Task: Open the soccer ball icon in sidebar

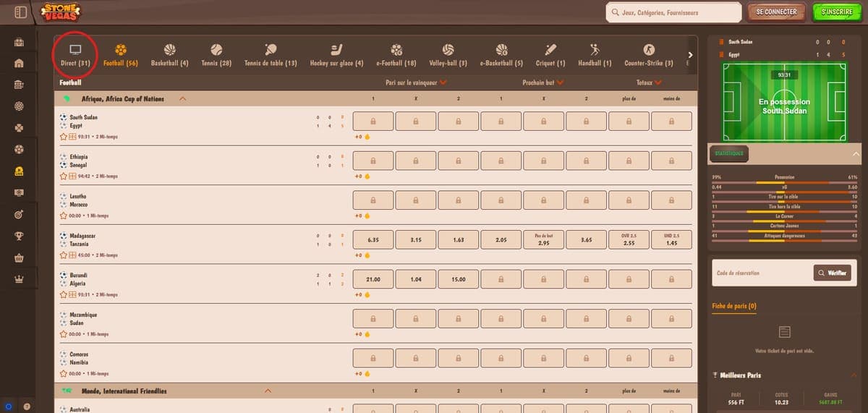Action: pos(20,150)
